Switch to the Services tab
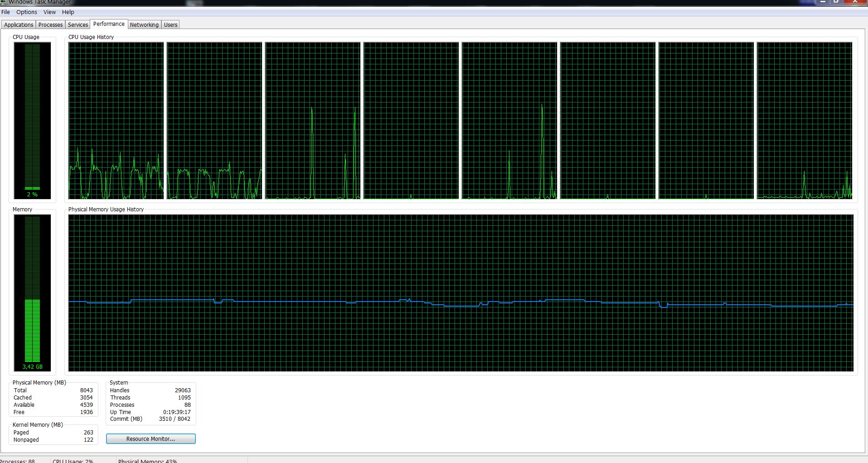 (78, 25)
